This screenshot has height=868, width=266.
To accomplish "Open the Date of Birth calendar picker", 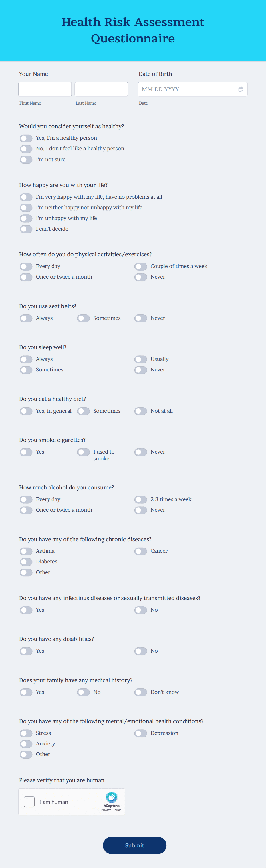I will click(241, 89).
